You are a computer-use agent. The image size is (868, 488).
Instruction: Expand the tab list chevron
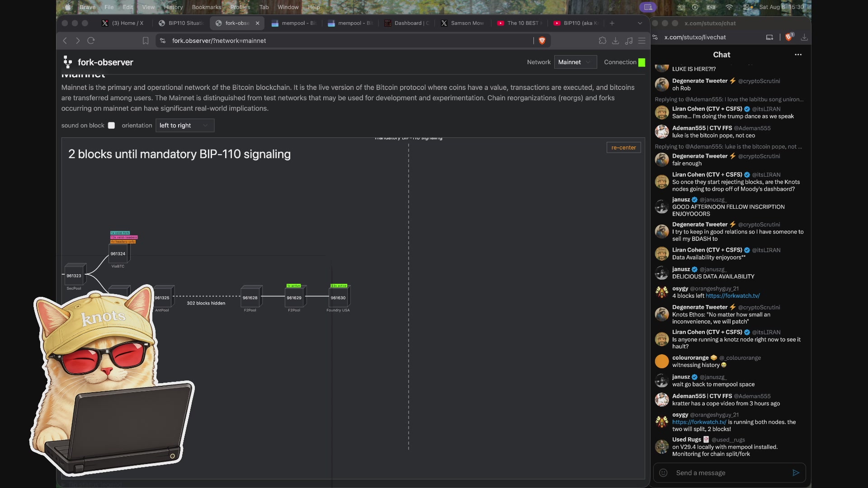(x=640, y=23)
